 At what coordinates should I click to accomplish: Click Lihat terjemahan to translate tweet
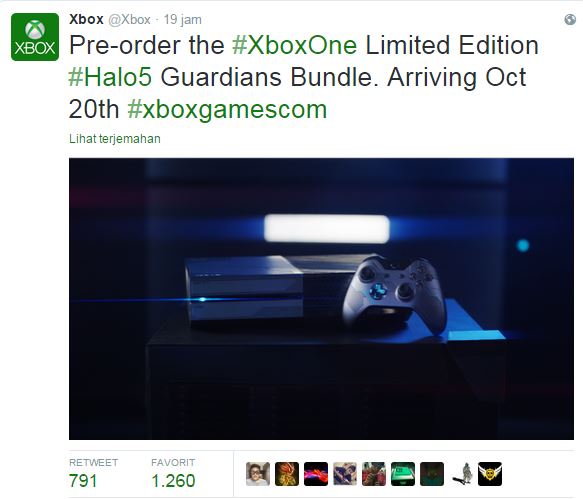tap(115, 139)
